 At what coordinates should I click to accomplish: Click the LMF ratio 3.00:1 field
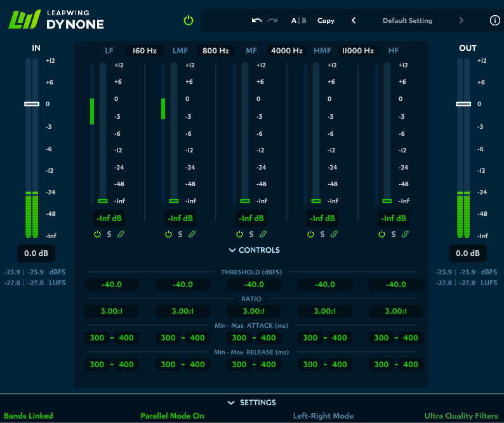183,311
